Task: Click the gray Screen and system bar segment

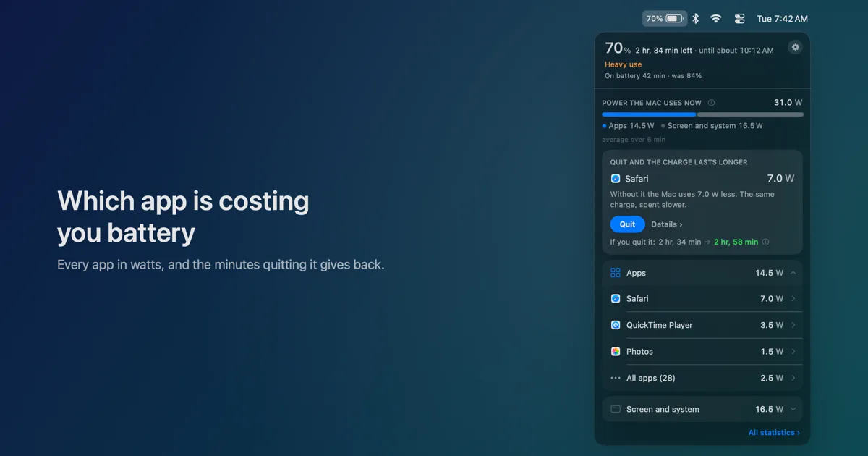Action: (x=750, y=114)
